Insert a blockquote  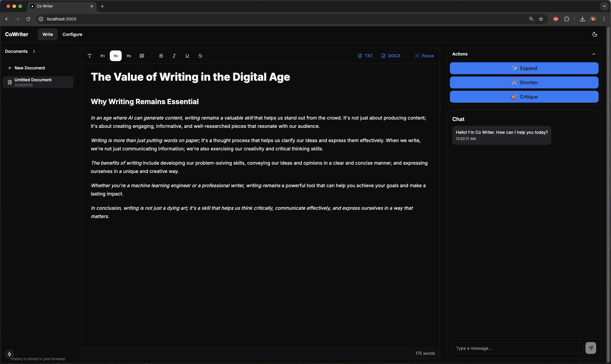coord(142,56)
